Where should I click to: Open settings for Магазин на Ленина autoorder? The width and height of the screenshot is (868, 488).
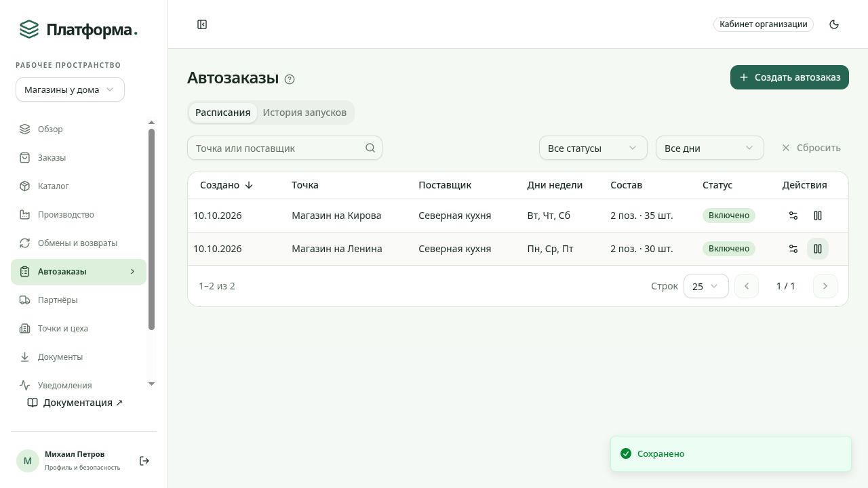click(793, 249)
